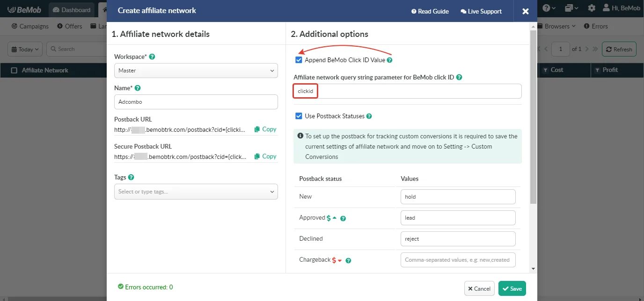
Task: Open the Campaigns menu item
Action: [x=30, y=26]
